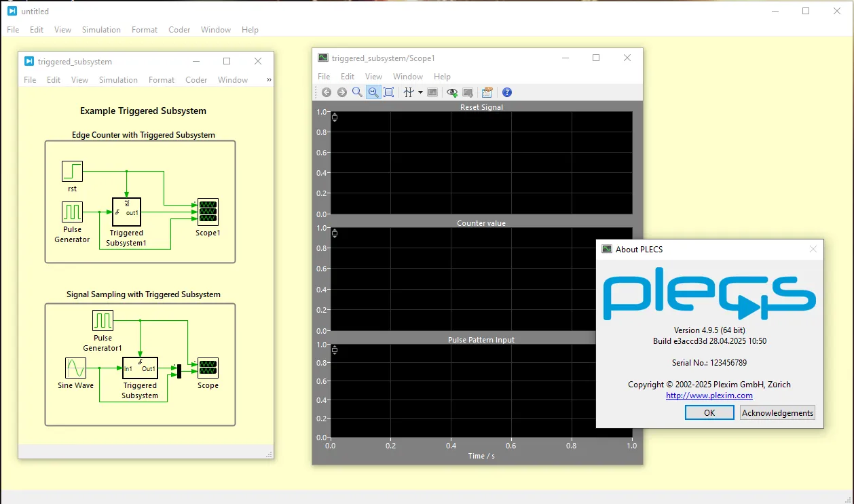854x504 pixels.
Task: Select the Triggered Subsystem1 block
Action: pos(126,212)
